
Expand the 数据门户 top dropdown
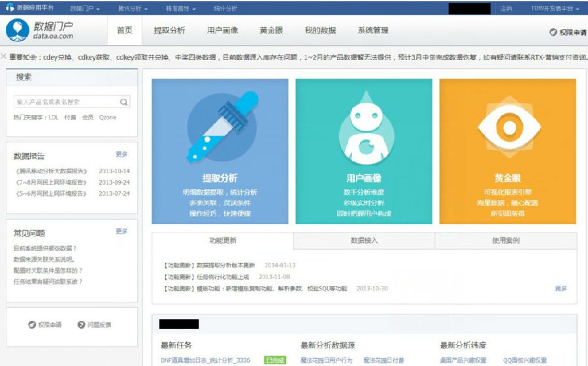pyautogui.click(x=84, y=8)
